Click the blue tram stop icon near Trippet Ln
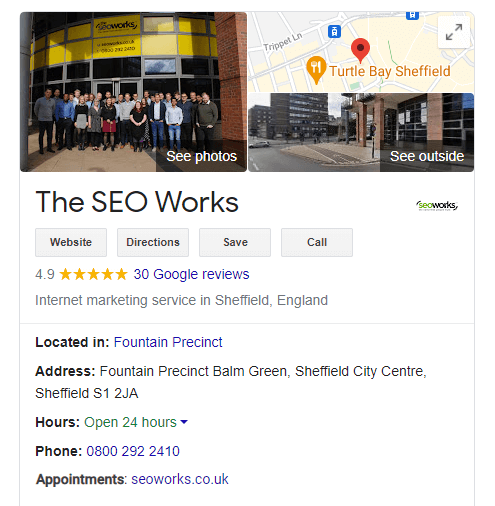This screenshot has width=495, height=506. click(x=334, y=31)
